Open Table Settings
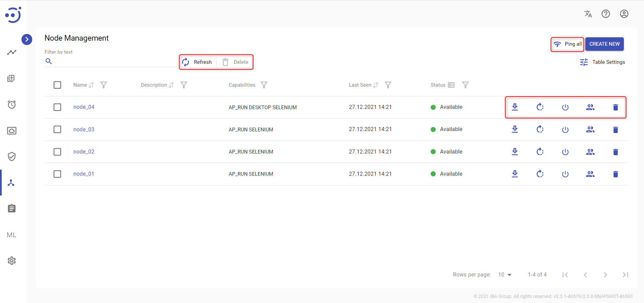This screenshot has height=303, width=644. point(602,62)
